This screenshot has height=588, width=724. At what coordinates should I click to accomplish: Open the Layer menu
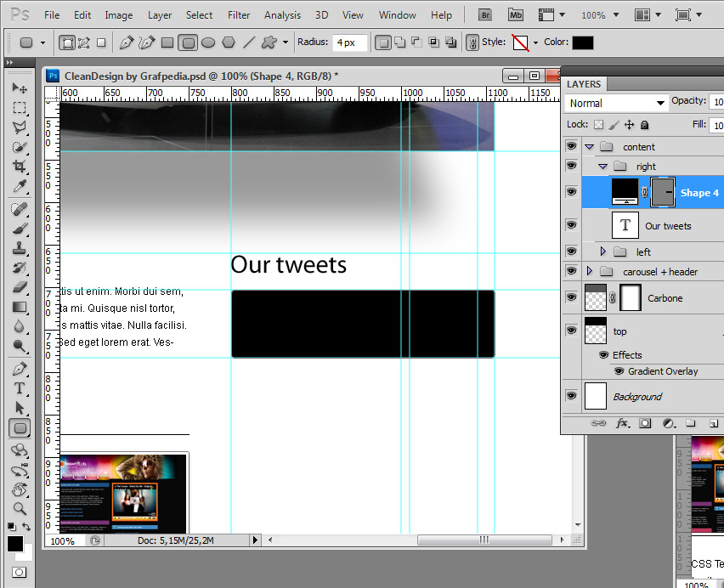pos(159,15)
